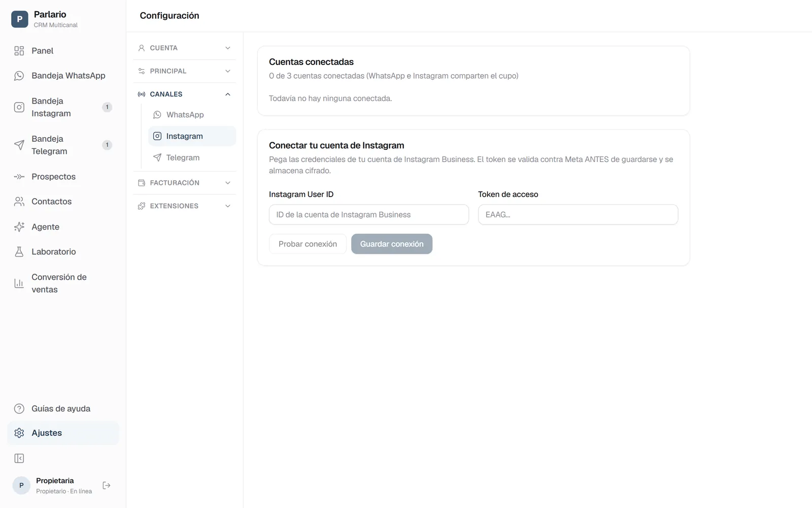Collapse the Canales section chevron
The width and height of the screenshot is (812, 508).
pyautogui.click(x=228, y=94)
